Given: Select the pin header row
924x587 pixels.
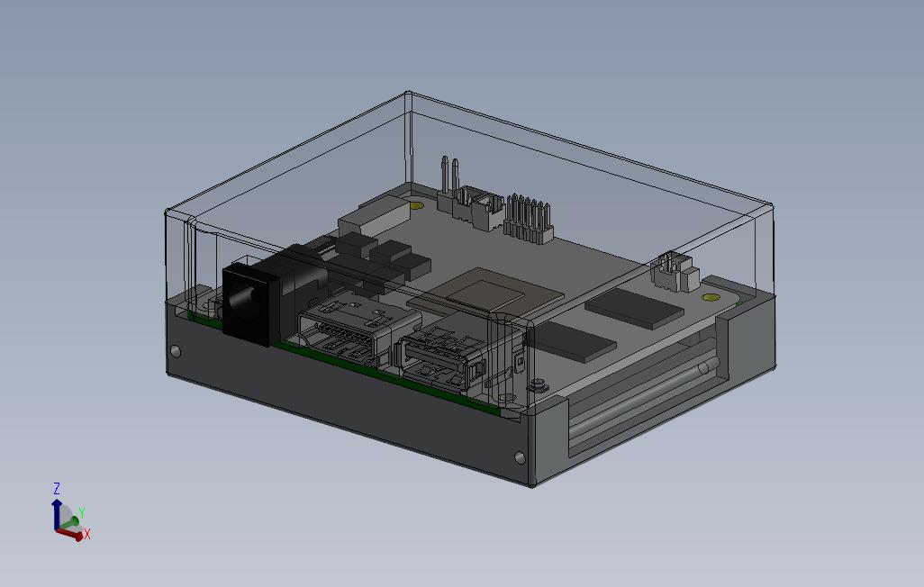Looking at the screenshot, I should (x=529, y=219).
